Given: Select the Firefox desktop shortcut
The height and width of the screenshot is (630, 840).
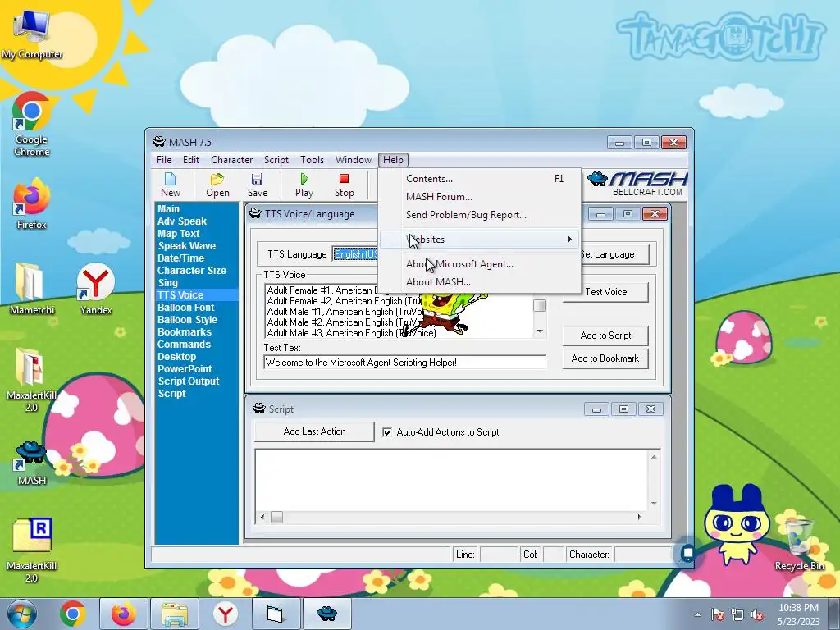Looking at the screenshot, I should click(x=32, y=203).
